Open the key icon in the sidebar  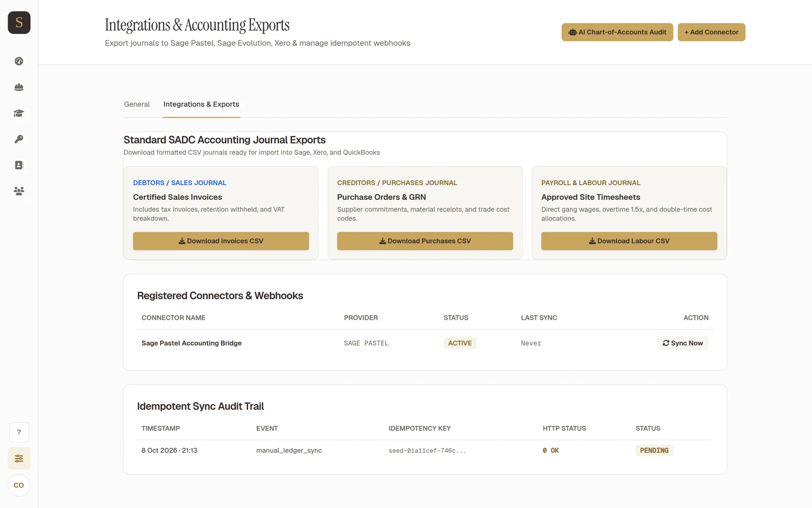tap(19, 139)
